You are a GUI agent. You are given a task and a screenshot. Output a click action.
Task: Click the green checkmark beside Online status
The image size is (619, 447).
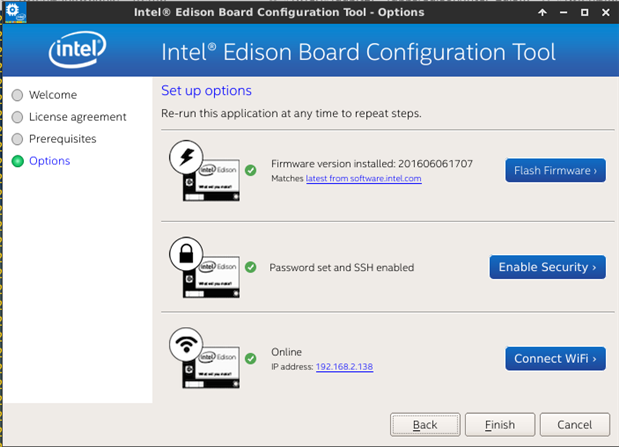[250, 358]
